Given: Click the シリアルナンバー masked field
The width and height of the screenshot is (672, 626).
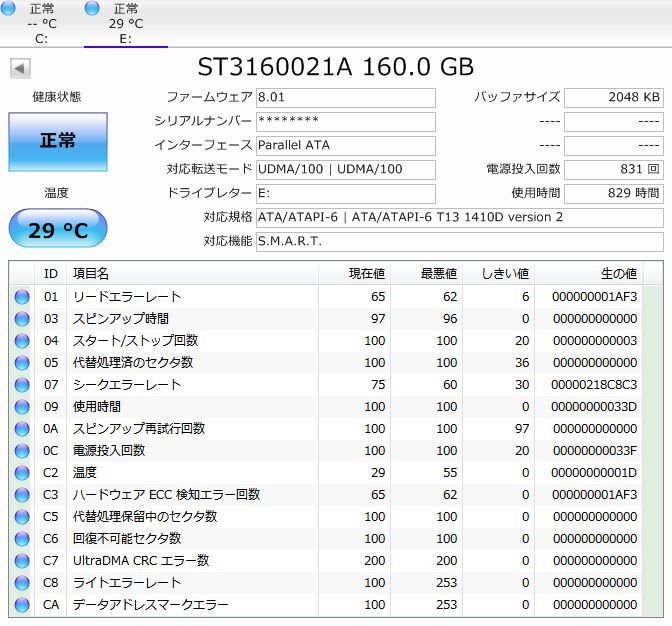Looking at the screenshot, I should [x=345, y=122].
